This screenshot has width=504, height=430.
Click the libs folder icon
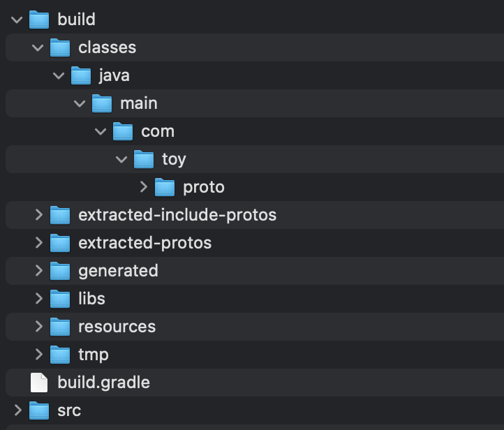point(60,299)
